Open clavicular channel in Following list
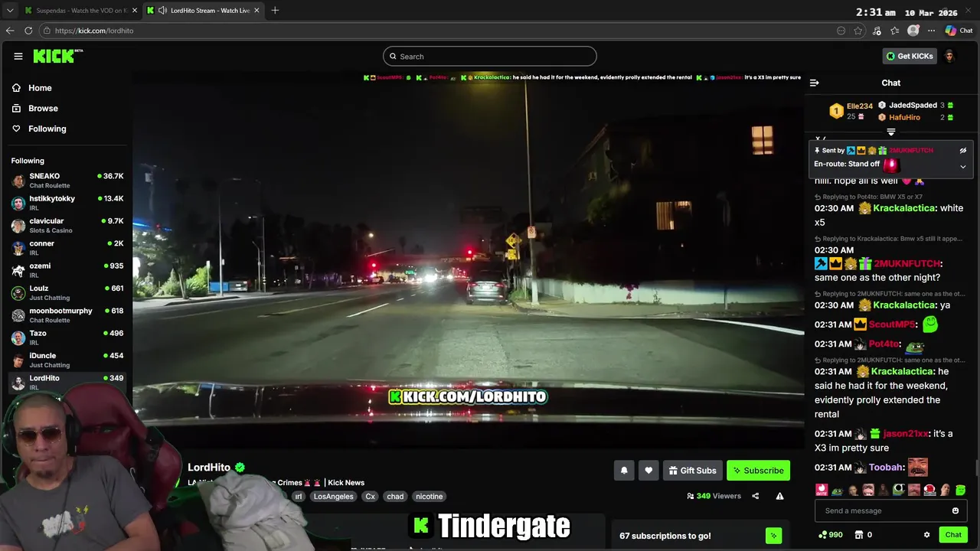 (67, 225)
